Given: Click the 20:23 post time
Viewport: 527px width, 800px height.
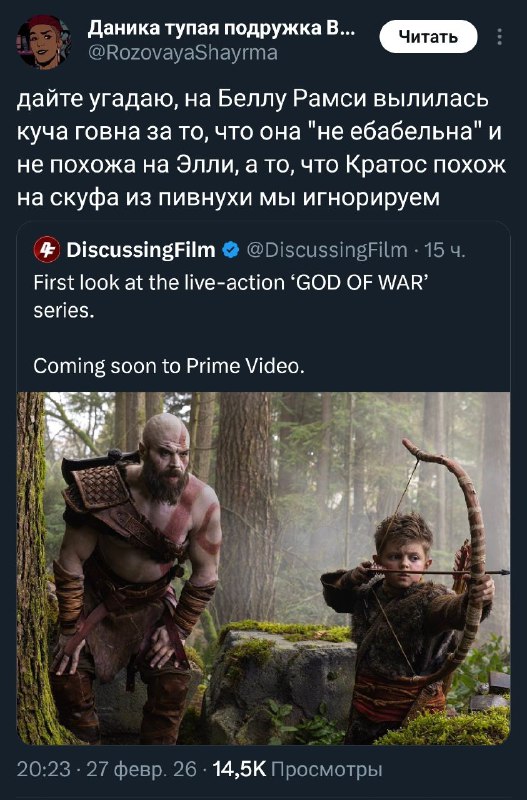Looking at the screenshot, I should tap(43, 769).
